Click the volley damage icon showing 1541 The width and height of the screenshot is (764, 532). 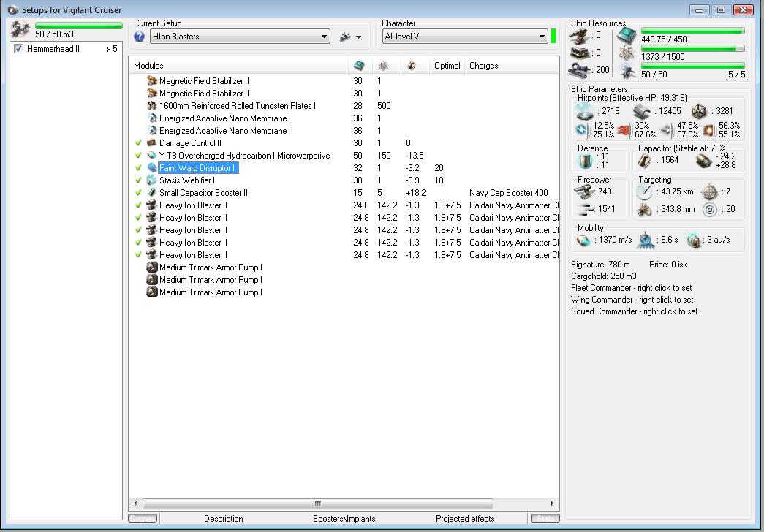point(584,210)
